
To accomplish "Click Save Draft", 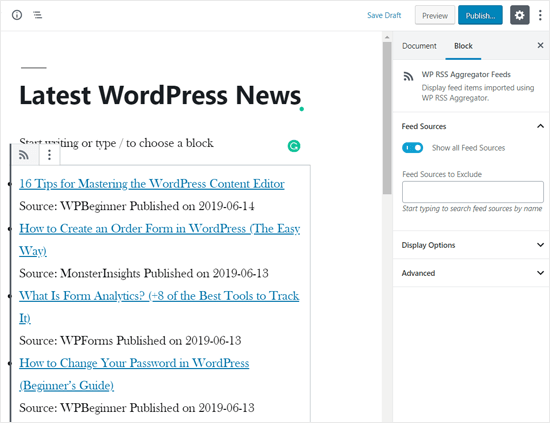I will (x=384, y=15).
